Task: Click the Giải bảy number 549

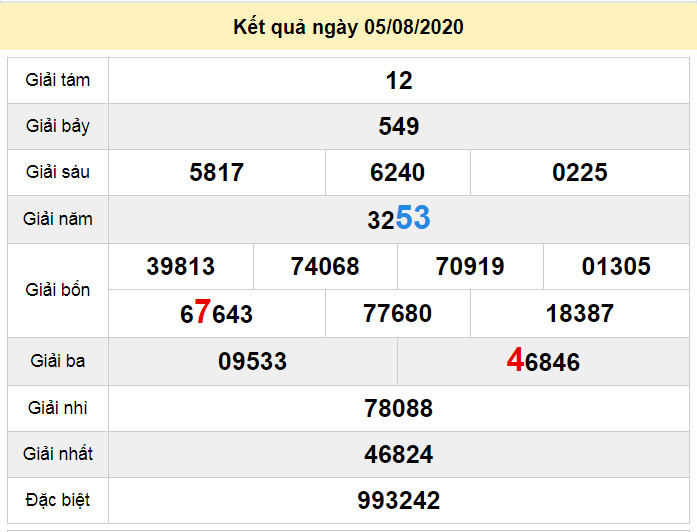Action: point(399,126)
